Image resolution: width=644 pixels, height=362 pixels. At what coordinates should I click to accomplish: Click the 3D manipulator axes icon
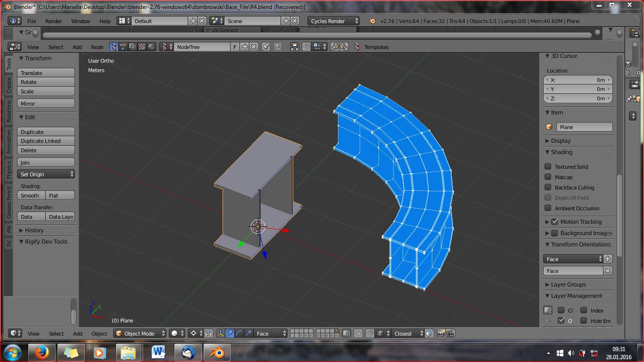tap(220, 333)
